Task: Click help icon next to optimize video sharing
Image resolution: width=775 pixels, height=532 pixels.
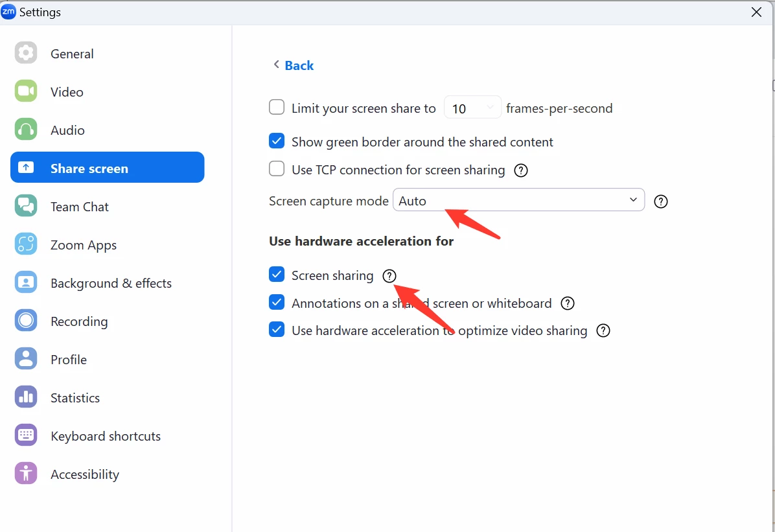Action: 603,330
